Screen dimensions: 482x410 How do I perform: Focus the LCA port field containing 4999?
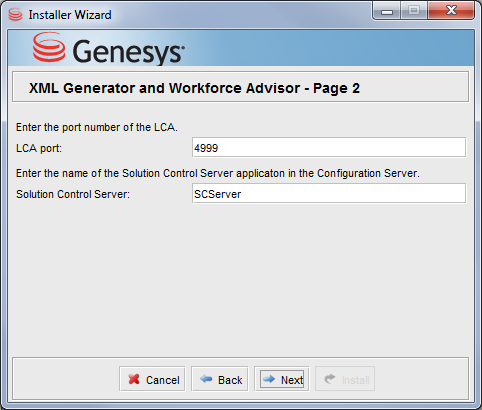click(329, 147)
